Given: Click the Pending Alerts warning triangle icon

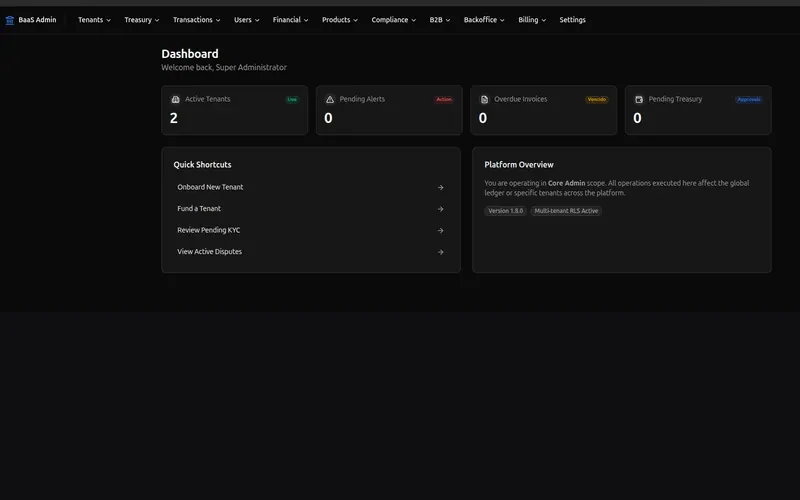Looking at the screenshot, I should point(330,99).
